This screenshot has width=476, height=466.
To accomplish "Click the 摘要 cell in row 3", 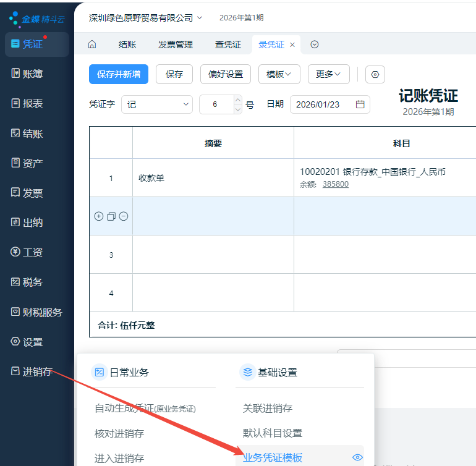I will coord(213,255).
